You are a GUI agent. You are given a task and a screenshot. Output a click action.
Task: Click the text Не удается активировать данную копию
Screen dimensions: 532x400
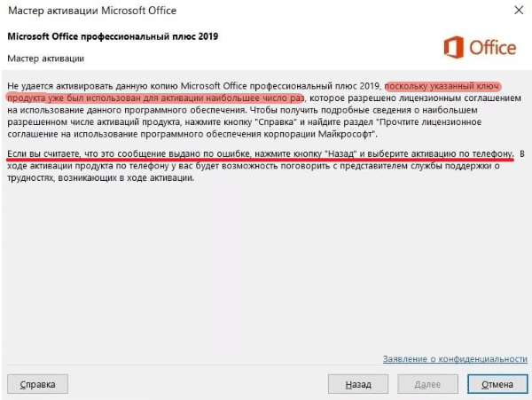coord(92,86)
